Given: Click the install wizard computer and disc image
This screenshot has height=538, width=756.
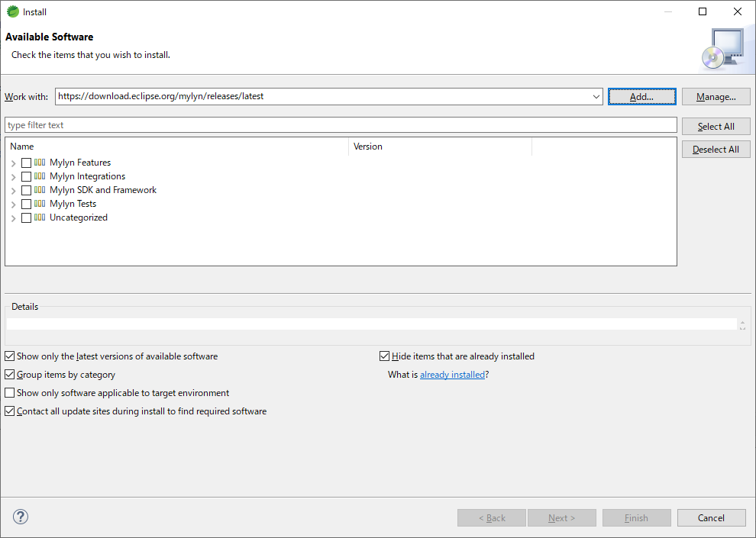Looking at the screenshot, I should [722, 49].
